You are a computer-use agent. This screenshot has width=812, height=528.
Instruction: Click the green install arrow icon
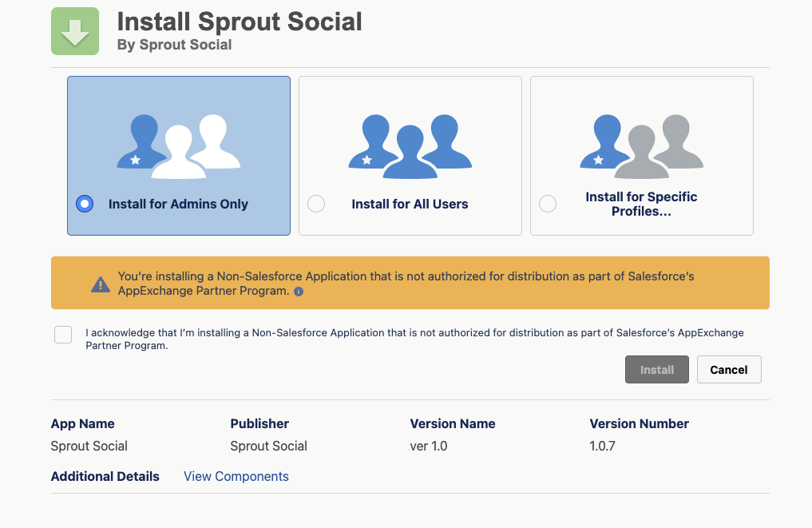pos(75,31)
